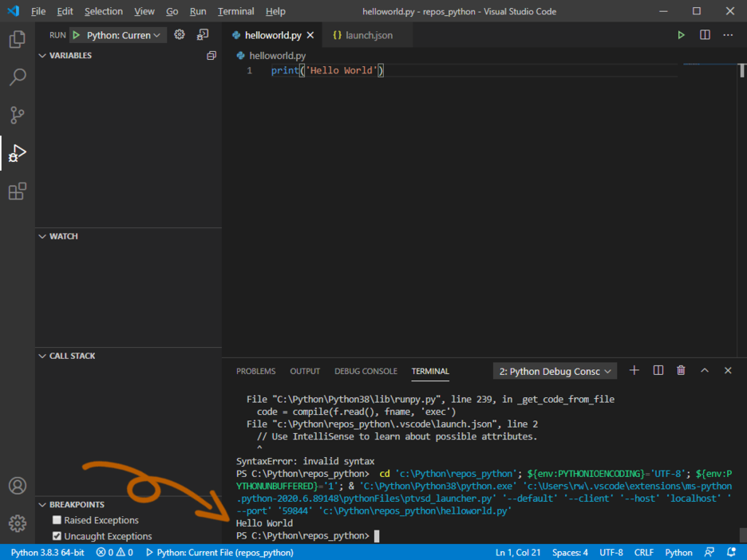Change line endings via CRLF
This screenshot has height=560, width=747.
(643, 552)
